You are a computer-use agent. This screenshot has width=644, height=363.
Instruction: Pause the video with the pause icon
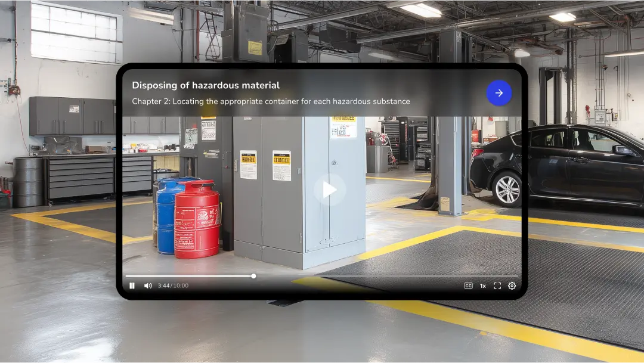[131, 286]
